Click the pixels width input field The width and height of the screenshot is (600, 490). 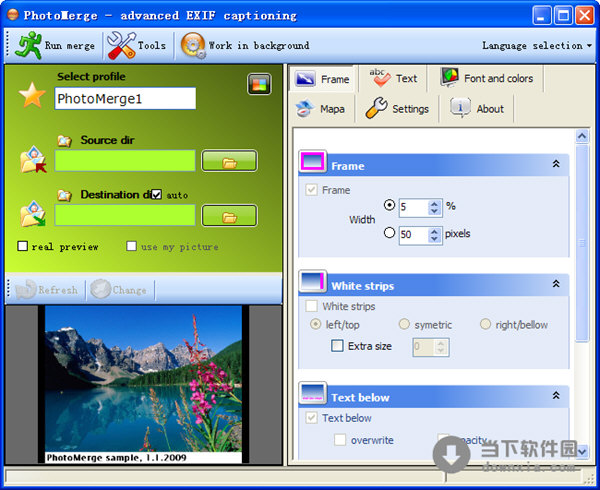pyautogui.click(x=414, y=235)
